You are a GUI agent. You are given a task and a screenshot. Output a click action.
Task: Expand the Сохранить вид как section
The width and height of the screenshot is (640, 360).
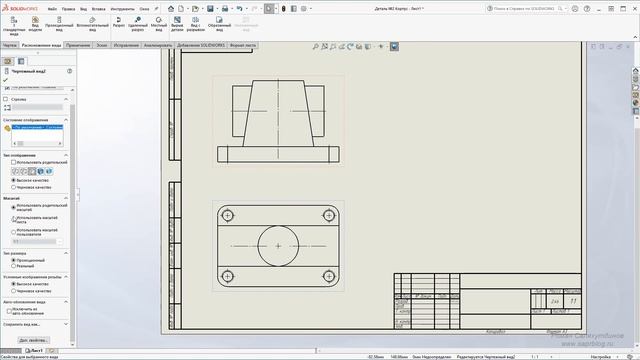66,324
